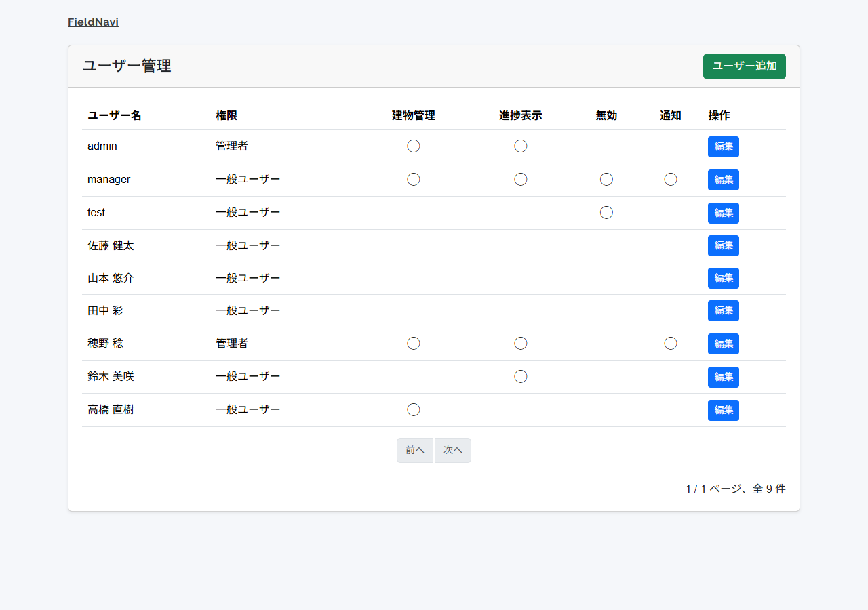
Task: Click the 操作 column header
Action: (x=719, y=115)
